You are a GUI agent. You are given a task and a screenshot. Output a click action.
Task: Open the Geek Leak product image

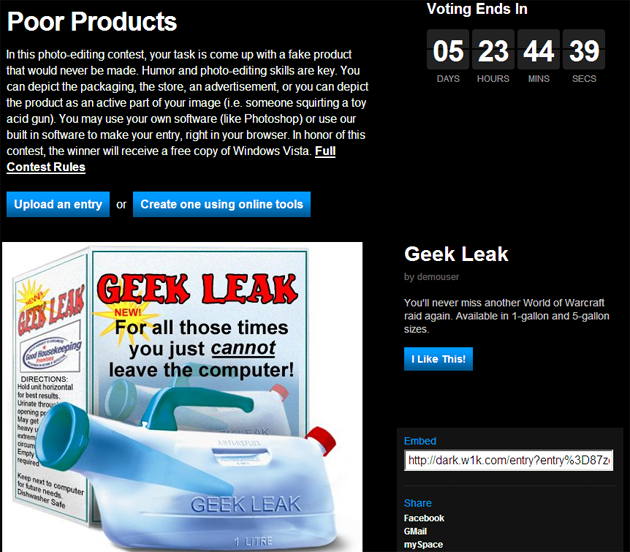click(182, 397)
